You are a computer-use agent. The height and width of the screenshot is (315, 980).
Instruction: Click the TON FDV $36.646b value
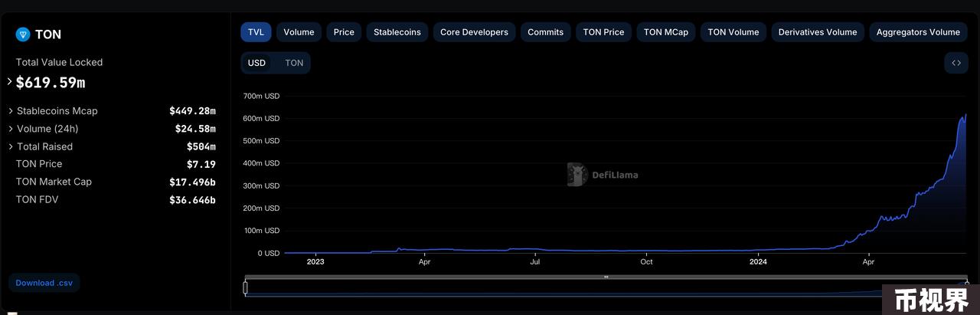(193, 200)
